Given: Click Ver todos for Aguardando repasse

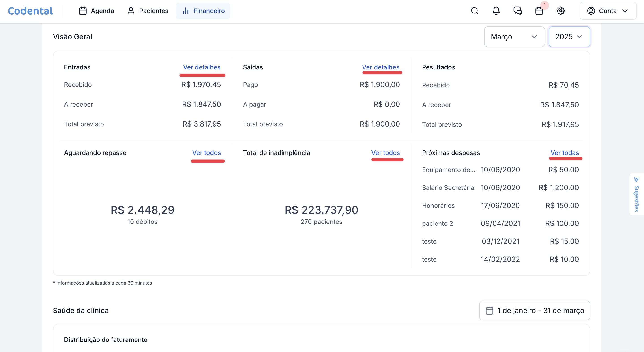Looking at the screenshot, I should click(x=206, y=153).
